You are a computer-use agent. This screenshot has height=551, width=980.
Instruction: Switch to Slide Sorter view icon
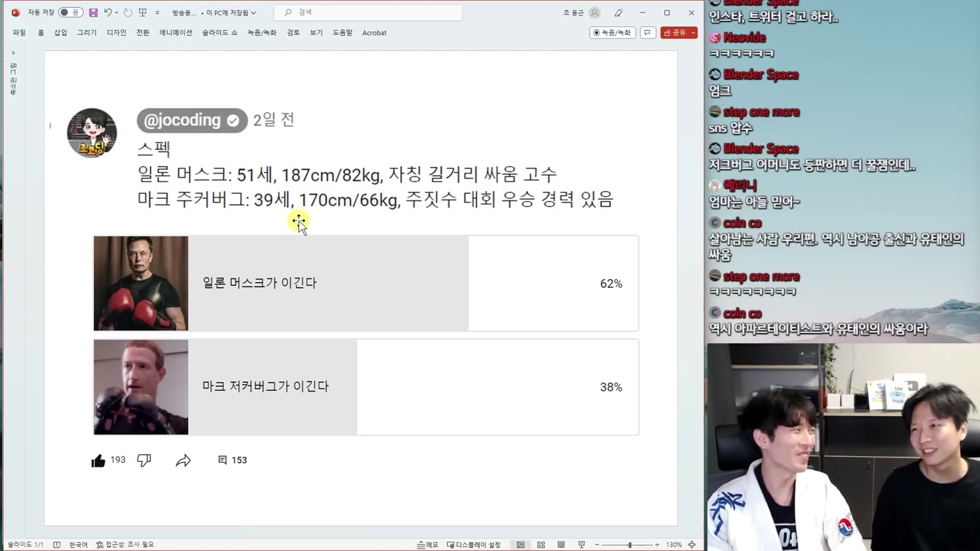click(x=541, y=544)
